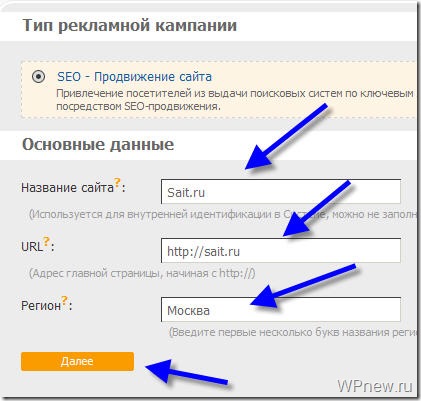421x401 pixels.
Task: Click the help question mark beside URL
Action: 46,241
